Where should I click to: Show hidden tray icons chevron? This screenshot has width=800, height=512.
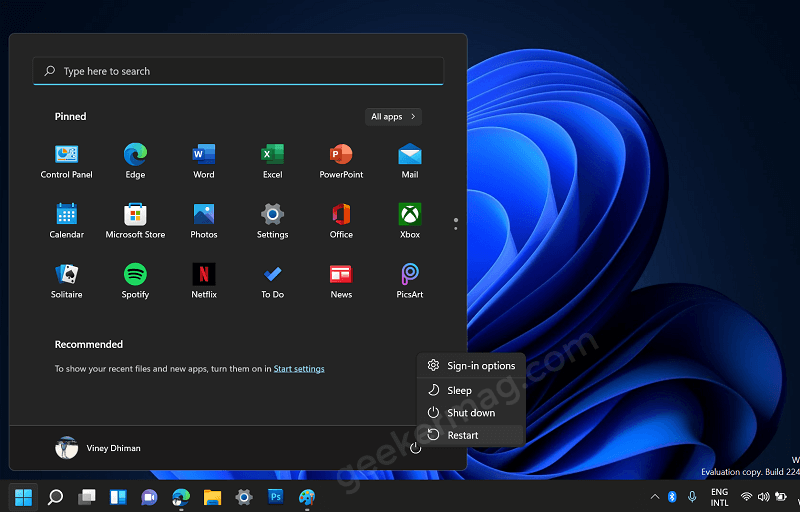655,497
